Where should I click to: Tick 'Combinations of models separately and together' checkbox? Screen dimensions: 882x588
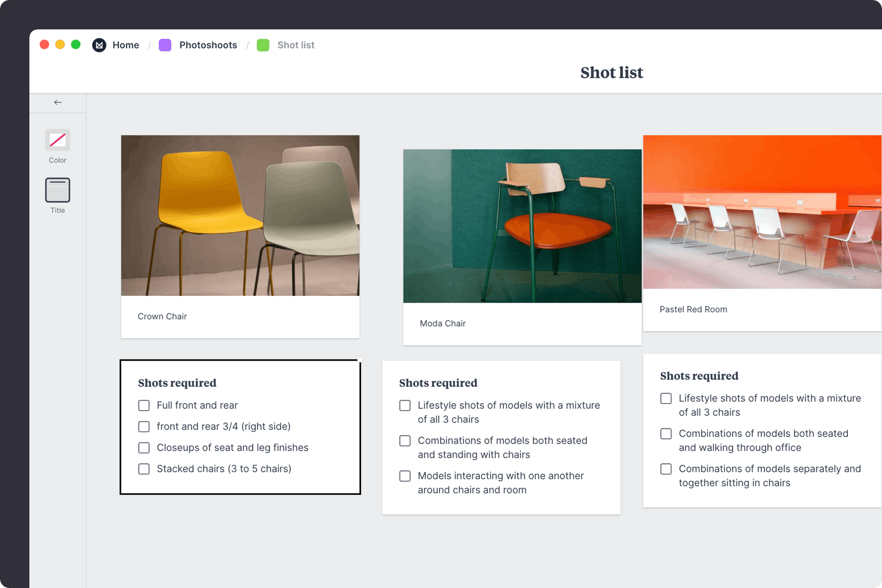point(666,469)
